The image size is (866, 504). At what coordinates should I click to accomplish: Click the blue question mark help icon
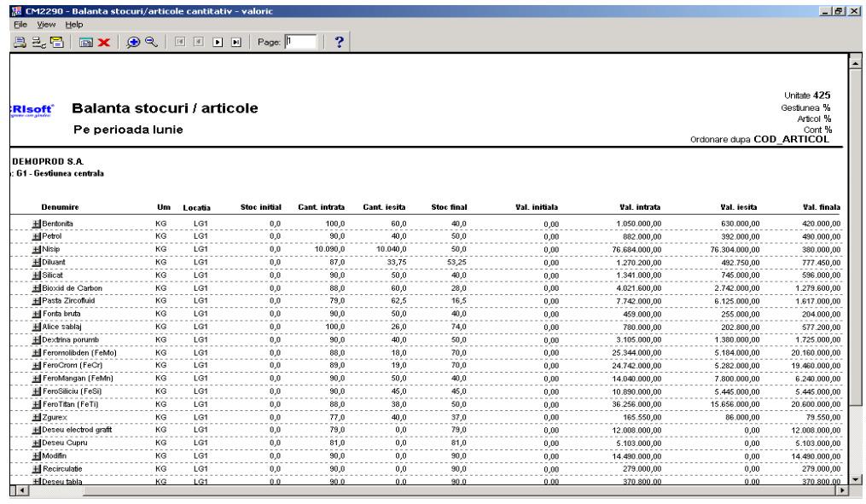[x=339, y=42]
